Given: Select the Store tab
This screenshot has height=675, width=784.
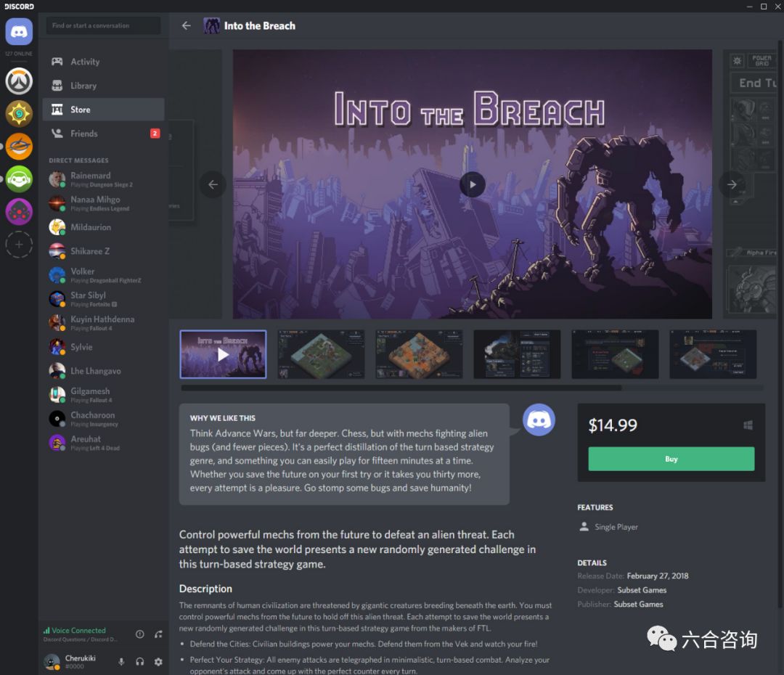Looking at the screenshot, I should click(x=104, y=110).
